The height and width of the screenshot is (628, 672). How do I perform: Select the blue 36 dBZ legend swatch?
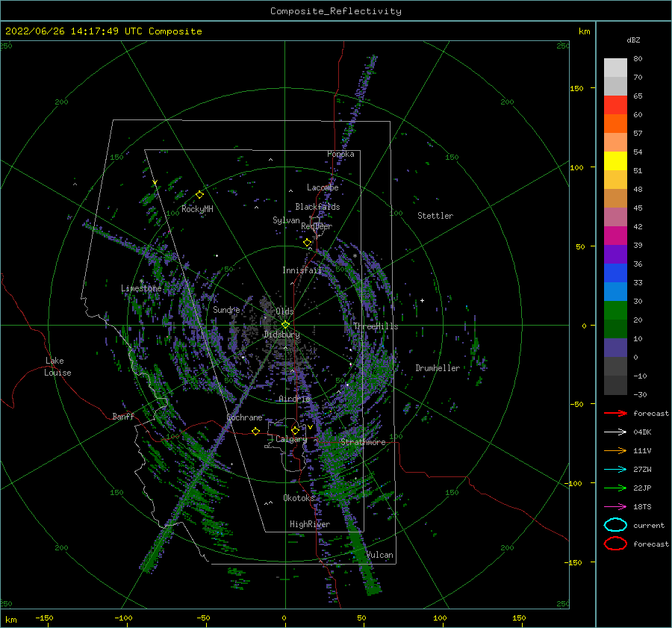[615, 273]
